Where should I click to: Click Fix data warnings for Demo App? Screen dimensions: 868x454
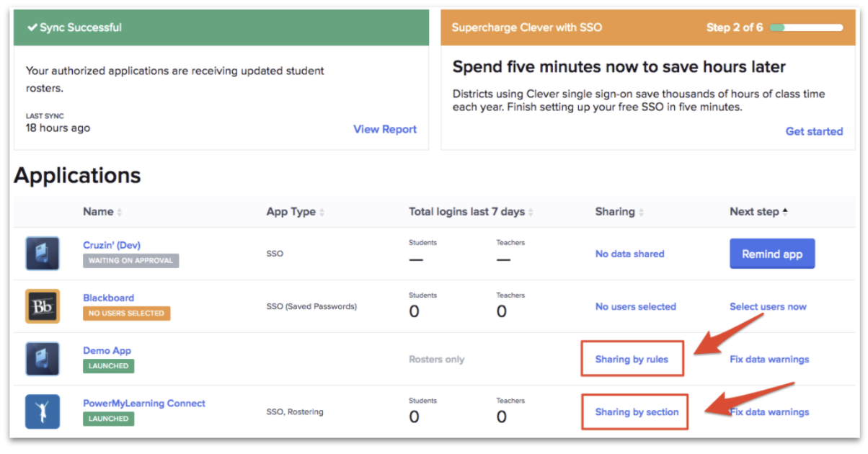pyautogui.click(x=769, y=359)
